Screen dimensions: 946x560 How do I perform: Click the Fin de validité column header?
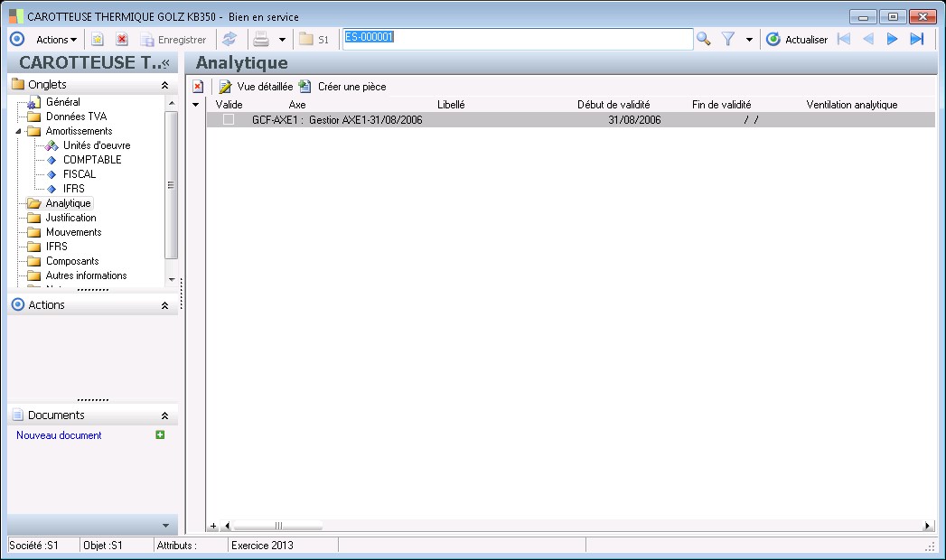click(x=721, y=105)
